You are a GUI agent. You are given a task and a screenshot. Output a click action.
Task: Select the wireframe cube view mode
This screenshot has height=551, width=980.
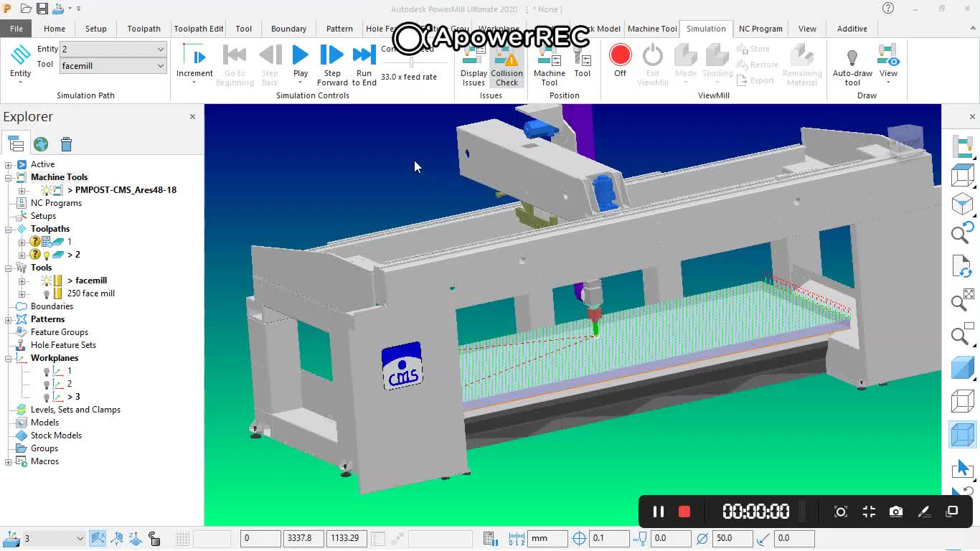pyautogui.click(x=961, y=401)
